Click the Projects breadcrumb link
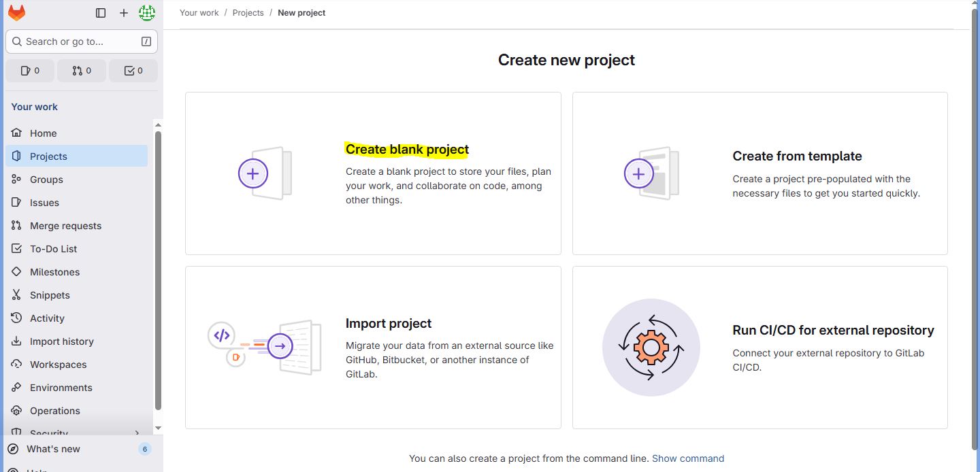 (x=248, y=13)
